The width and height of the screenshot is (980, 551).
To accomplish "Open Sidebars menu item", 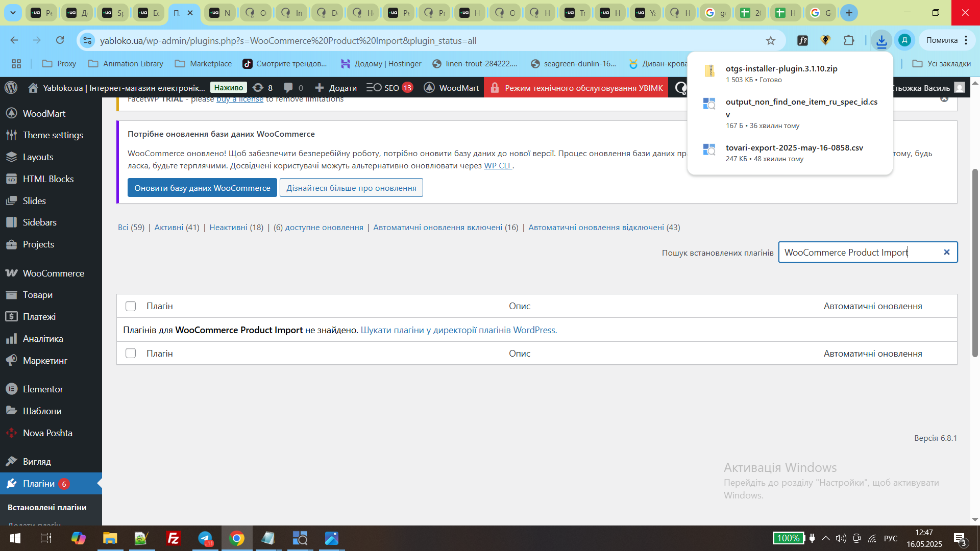I will (x=39, y=222).
